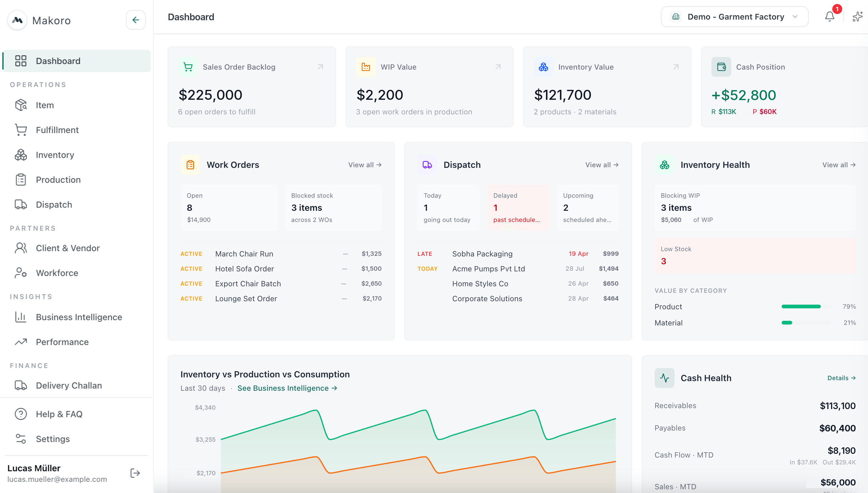The height and width of the screenshot is (493, 868).
Task: Click lucas.mueller@example.com user email
Action: [x=57, y=479]
